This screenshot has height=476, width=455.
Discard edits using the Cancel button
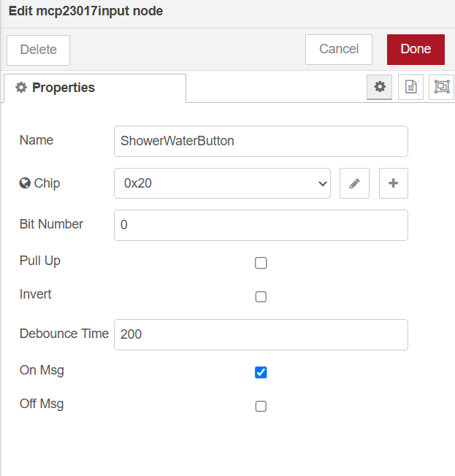(339, 50)
